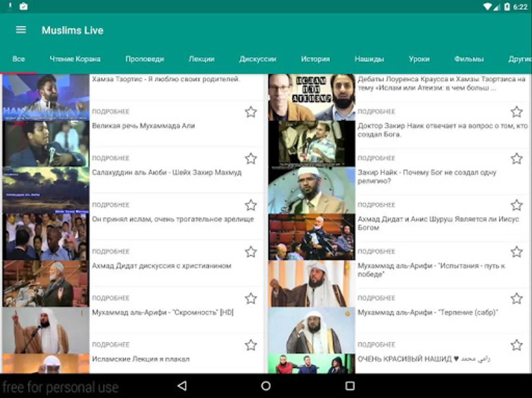Tap ПОДРОБНЕЕ under 'Великая речь Мухаммада Али'

pyautogui.click(x=111, y=158)
